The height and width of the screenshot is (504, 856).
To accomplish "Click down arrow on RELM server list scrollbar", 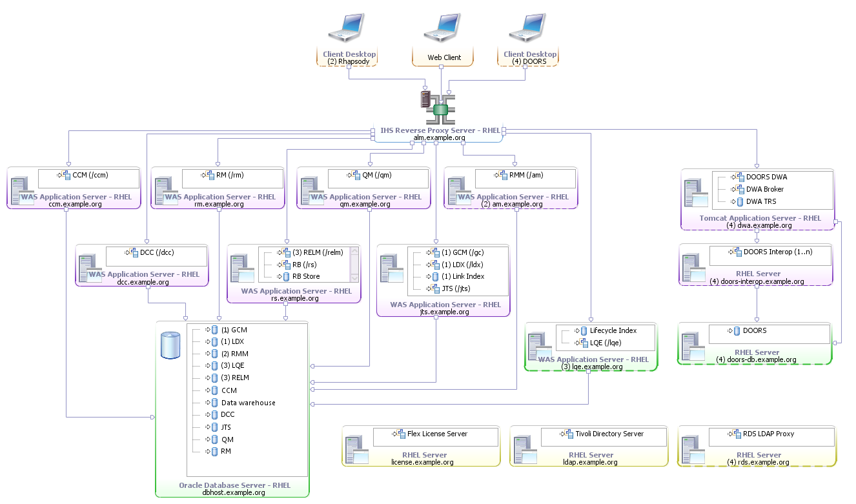I will (x=354, y=277).
